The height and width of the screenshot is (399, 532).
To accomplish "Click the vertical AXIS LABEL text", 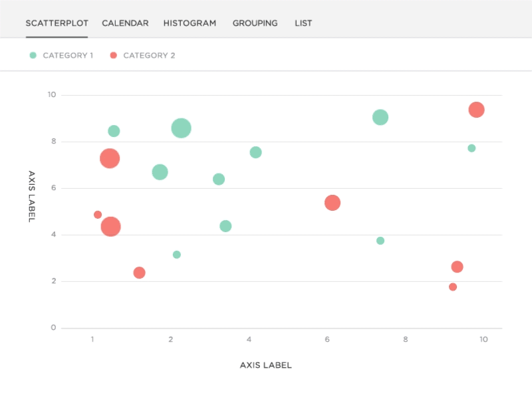I will (30, 196).
